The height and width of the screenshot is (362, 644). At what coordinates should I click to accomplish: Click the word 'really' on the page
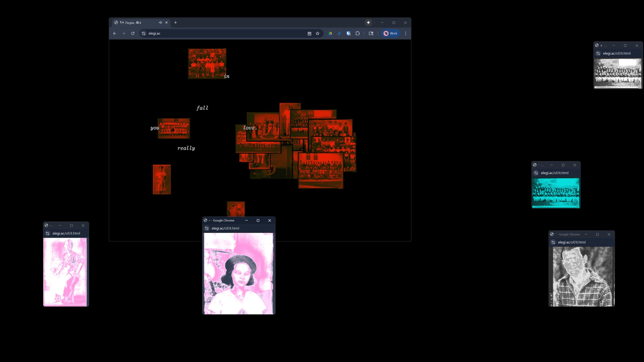point(186,148)
